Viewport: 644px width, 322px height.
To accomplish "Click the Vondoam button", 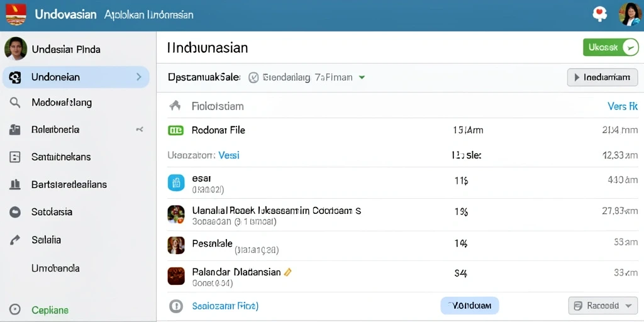I will tap(469, 306).
